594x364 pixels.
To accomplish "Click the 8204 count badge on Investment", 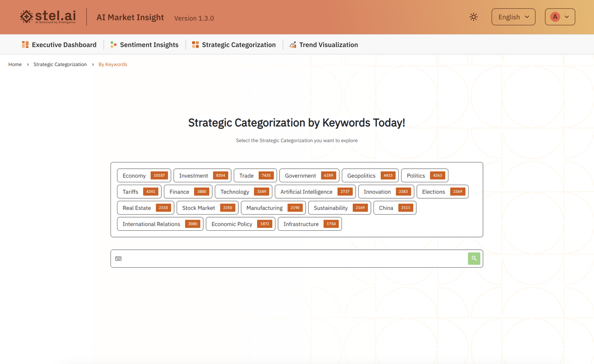I will pyautogui.click(x=220, y=175).
